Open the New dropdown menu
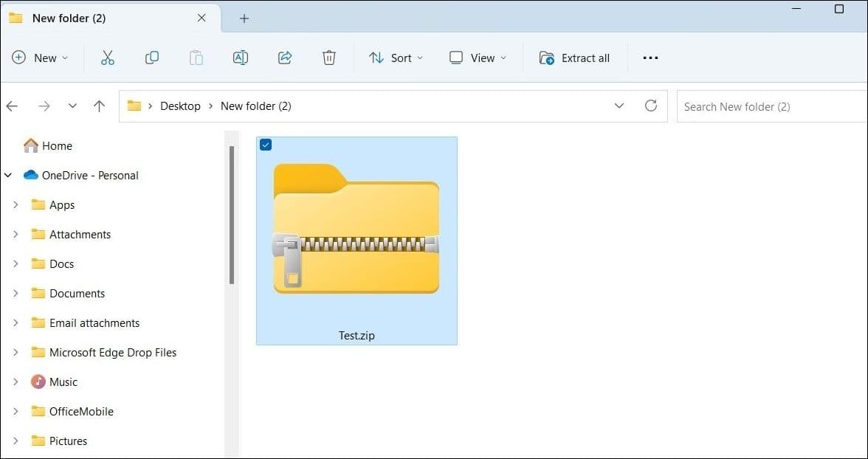This screenshot has width=868, height=459. [40, 58]
